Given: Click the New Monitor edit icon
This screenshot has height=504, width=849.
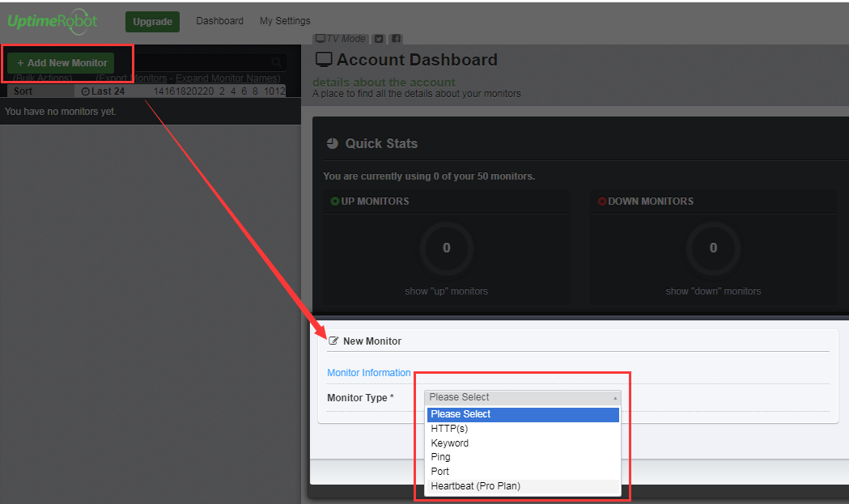Looking at the screenshot, I should 333,341.
